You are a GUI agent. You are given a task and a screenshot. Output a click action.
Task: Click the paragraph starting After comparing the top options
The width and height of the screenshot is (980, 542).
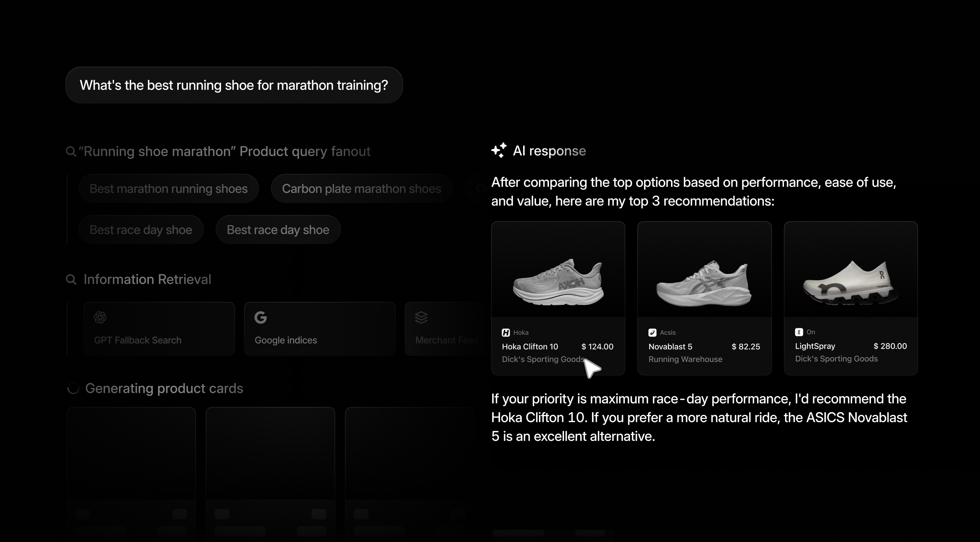[693, 191]
